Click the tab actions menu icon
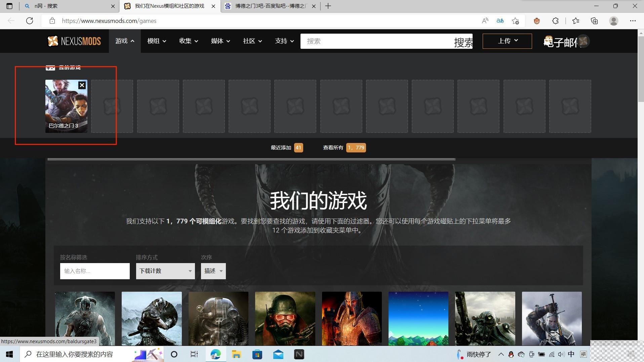The width and height of the screenshot is (644, 362). (9, 6)
